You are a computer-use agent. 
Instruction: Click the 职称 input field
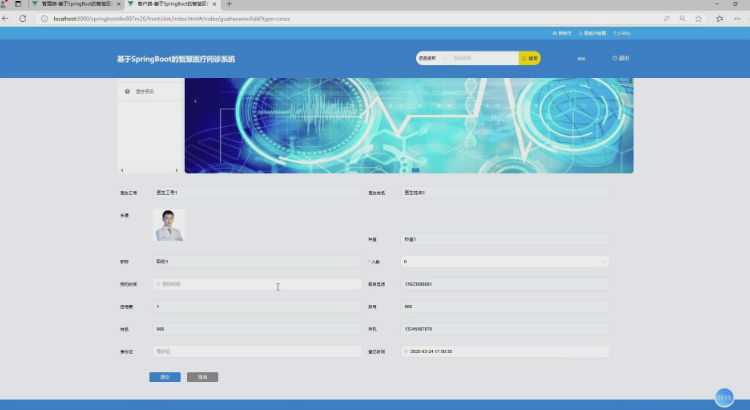[257, 262]
